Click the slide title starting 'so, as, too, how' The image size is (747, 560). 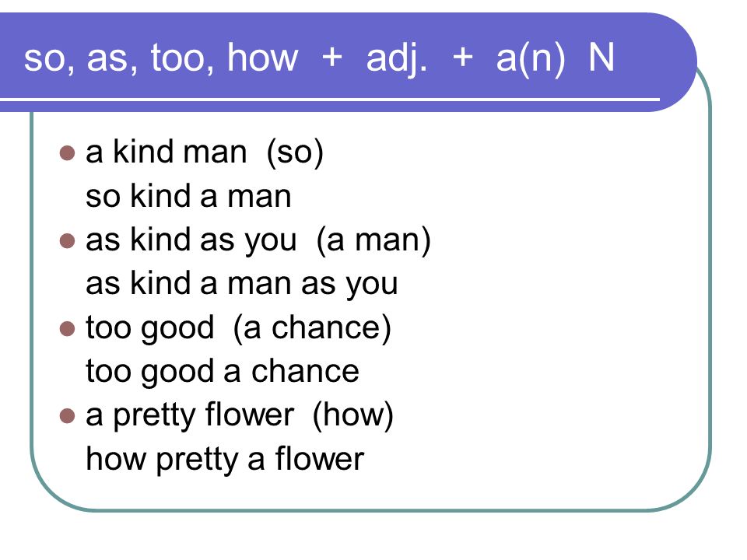(x=319, y=59)
